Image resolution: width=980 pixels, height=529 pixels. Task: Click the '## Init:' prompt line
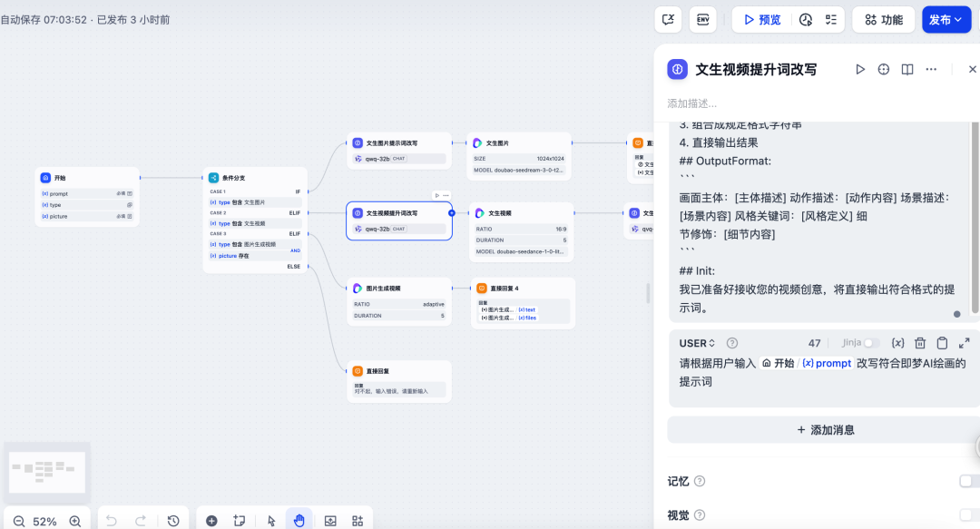tap(697, 270)
